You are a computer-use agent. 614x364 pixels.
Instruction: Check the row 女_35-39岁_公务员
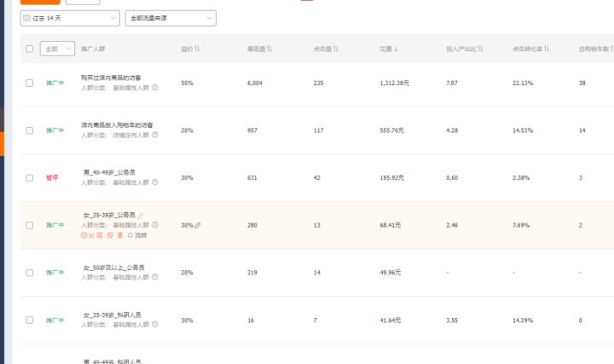pos(30,225)
